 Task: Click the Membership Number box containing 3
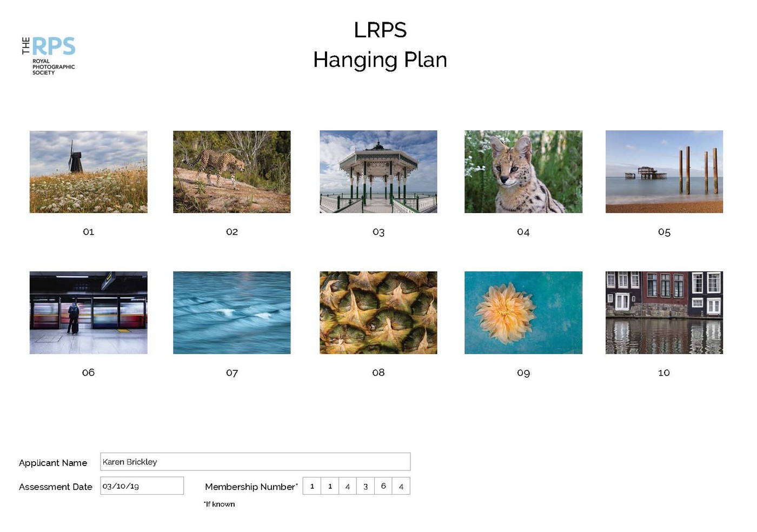tap(366, 486)
